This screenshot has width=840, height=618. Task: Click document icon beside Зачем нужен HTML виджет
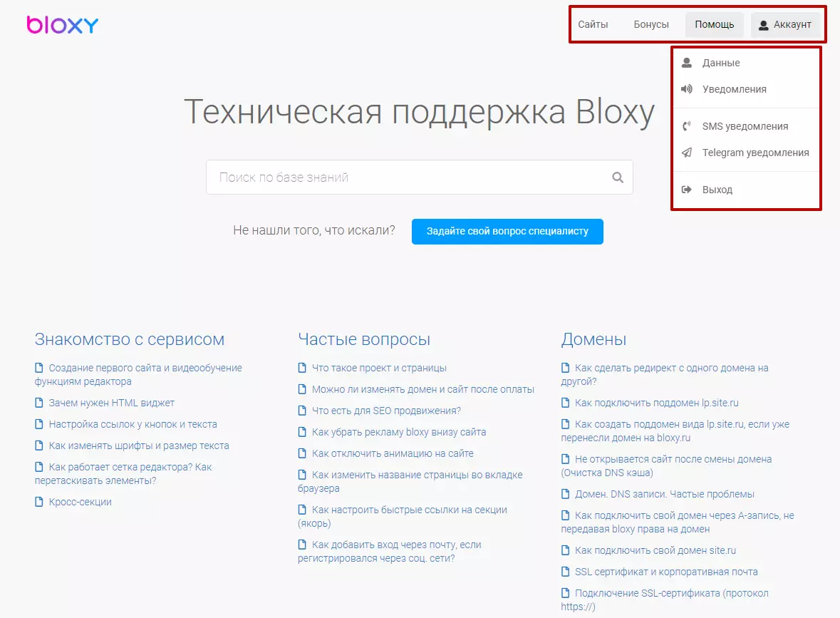coord(38,403)
